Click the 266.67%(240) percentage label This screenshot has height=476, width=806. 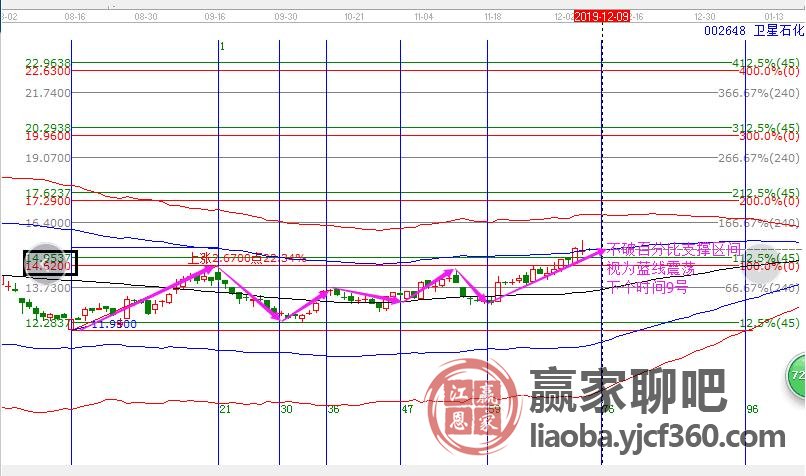[x=759, y=158]
